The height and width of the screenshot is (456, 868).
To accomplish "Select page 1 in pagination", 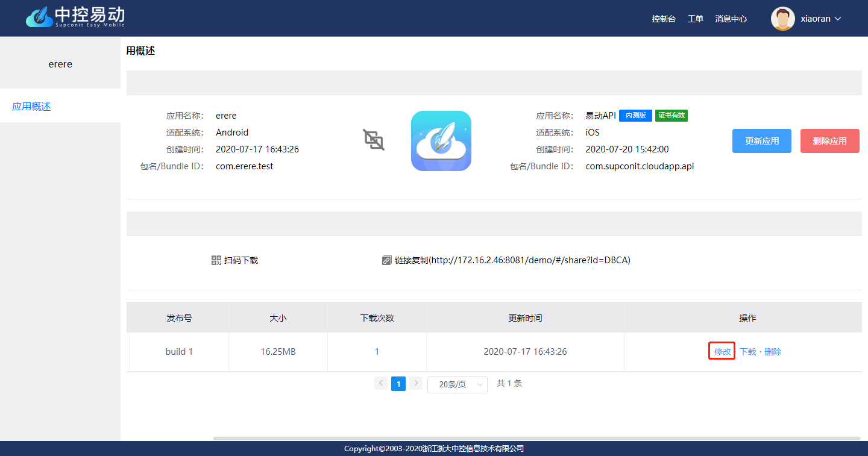I will tap(398, 384).
